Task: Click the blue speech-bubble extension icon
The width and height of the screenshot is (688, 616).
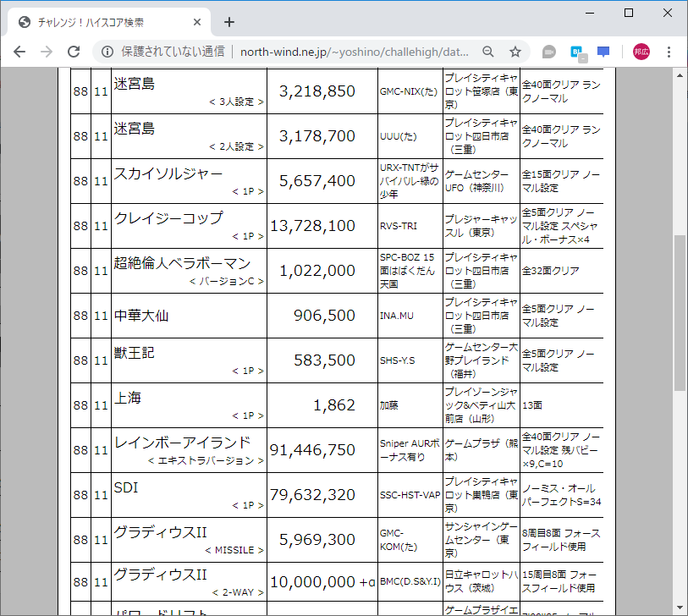Action: coord(603,51)
